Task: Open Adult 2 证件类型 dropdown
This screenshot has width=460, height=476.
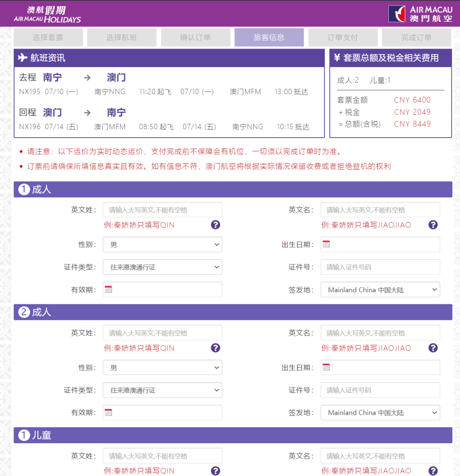Action: pyautogui.click(x=162, y=390)
